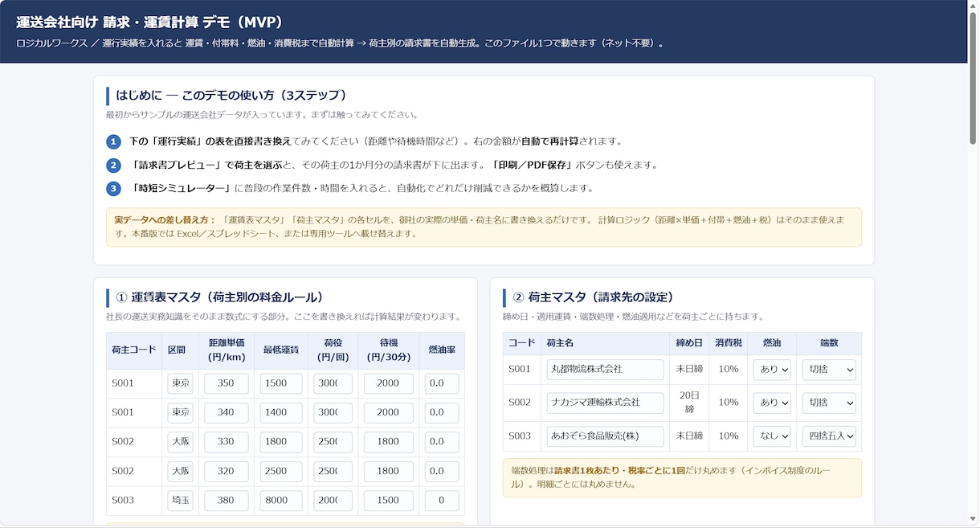Click the 埼玉 区間 field

point(181,501)
